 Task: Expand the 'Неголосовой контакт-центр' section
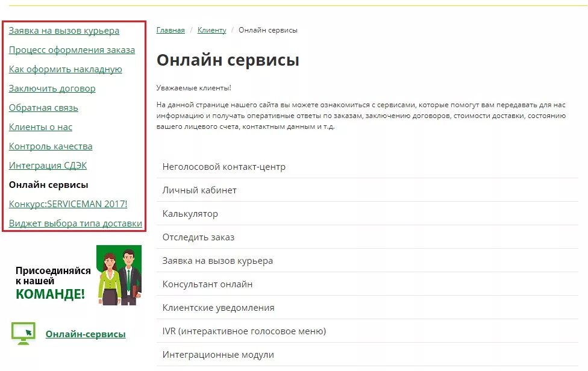pyautogui.click(x=223, y=167)
